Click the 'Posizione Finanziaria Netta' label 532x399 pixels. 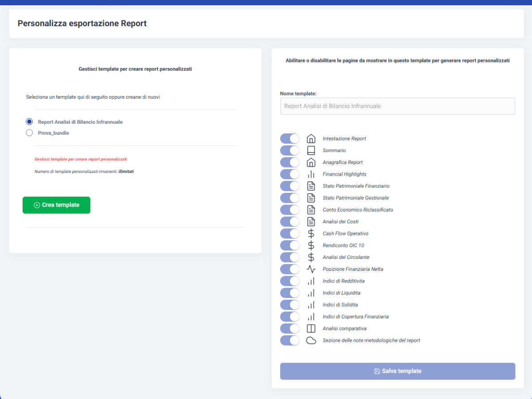pos(353,269)
